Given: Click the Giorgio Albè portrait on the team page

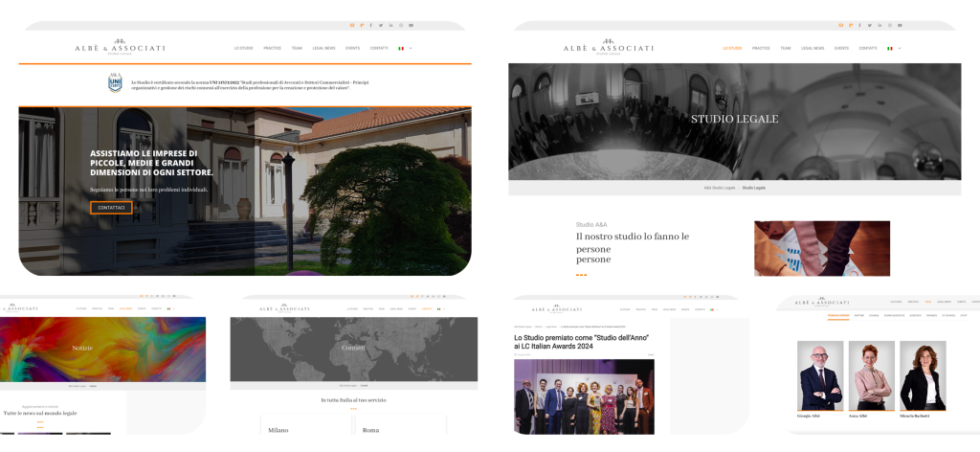Looking at the screenshot, I should pyautogui.click(x=820, y=375).
